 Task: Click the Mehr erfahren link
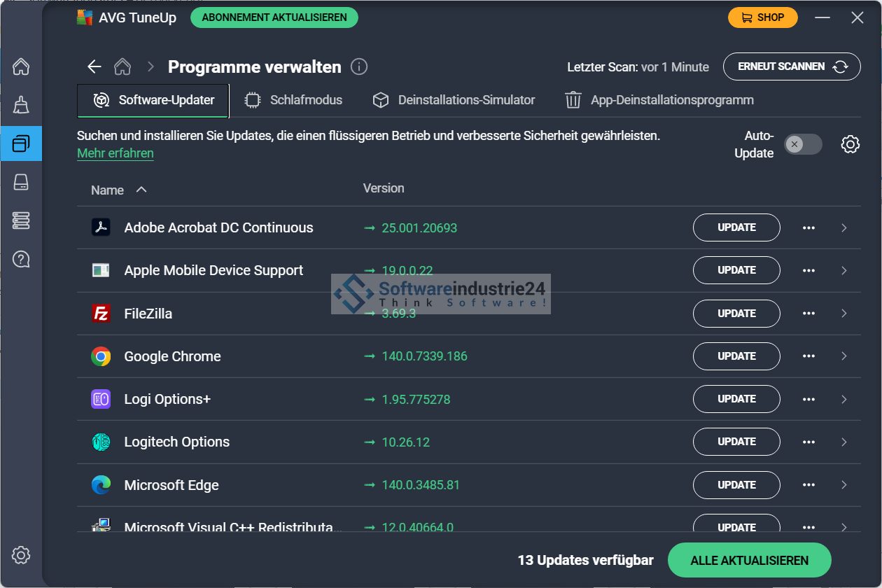coord(115,153)
